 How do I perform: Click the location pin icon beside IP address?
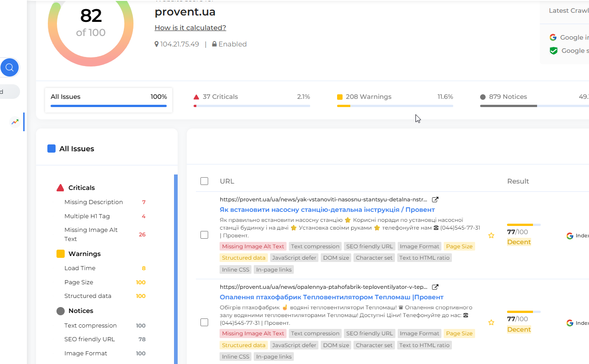pyautogui.click(x=157, y=44)
